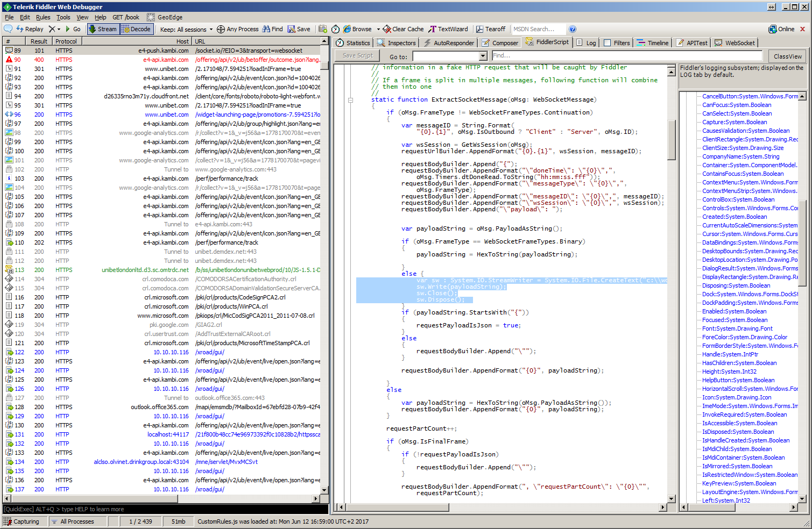Expand the Go to combo box
Image resolution: width=812 pixels, height=529 pixels.
[483, 56]
